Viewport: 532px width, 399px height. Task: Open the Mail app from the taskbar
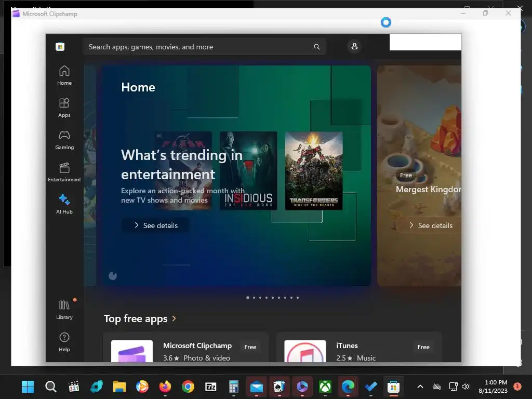click(x=257, y=387)
